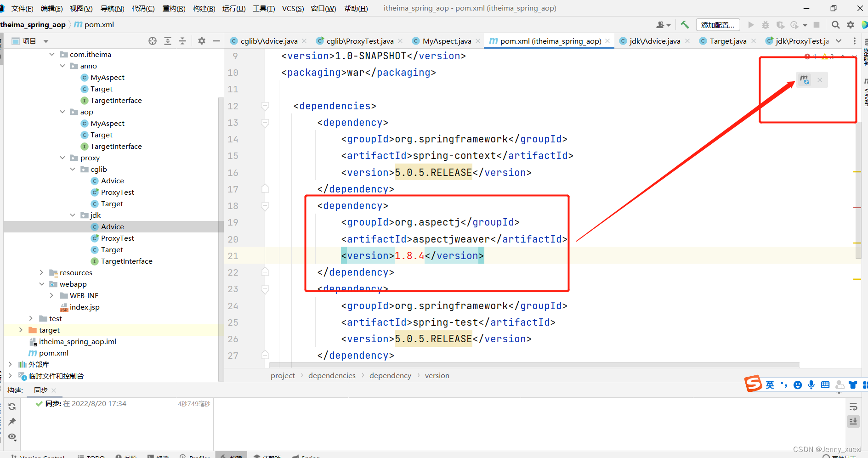This screenshot has width=868, height=458.
Task: Expand the resources folder
Action: coord(41,272)
